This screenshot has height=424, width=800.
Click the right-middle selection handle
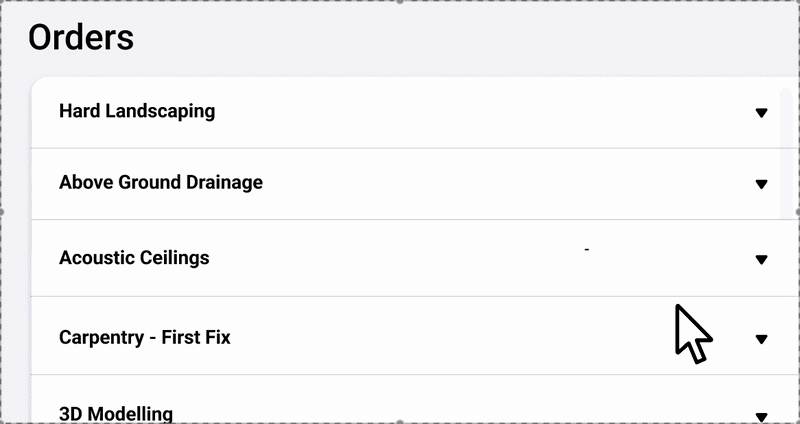point(797,212)
